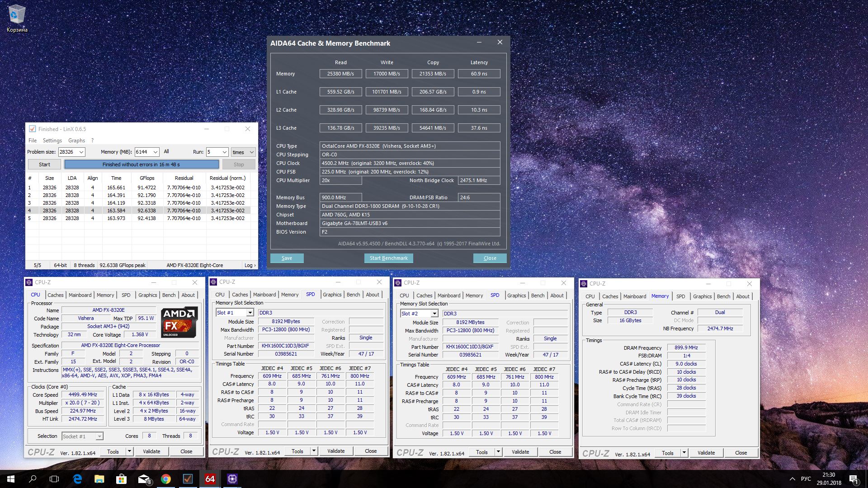The image size is (868, 488).
Task: Click the LinX finished progress bar
Action: pos(141,164)
